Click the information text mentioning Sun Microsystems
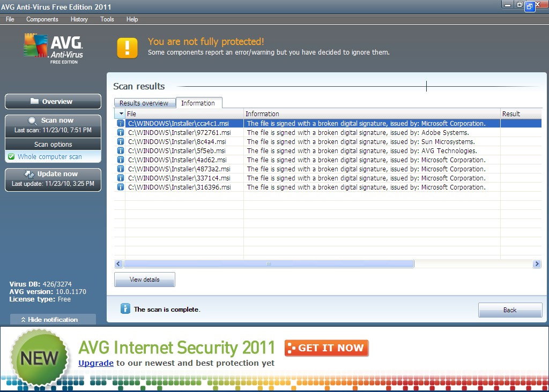The height and width of the screenshot is (392, 549). pos(361,141)
